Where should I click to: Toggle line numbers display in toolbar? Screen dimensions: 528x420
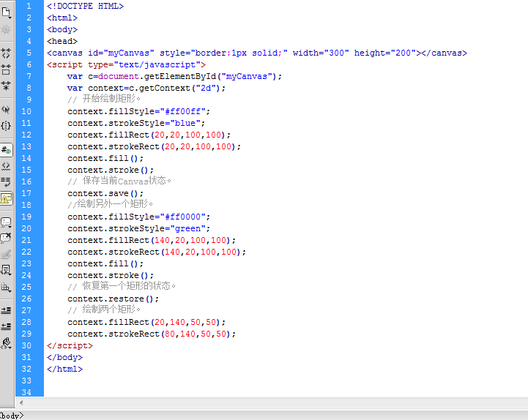(7, 150)
